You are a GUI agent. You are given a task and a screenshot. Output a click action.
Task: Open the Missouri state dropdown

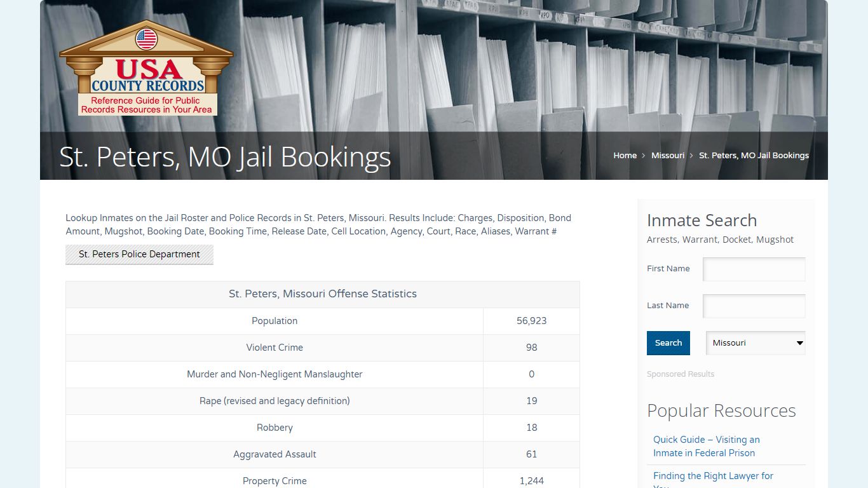coord(756,343)
